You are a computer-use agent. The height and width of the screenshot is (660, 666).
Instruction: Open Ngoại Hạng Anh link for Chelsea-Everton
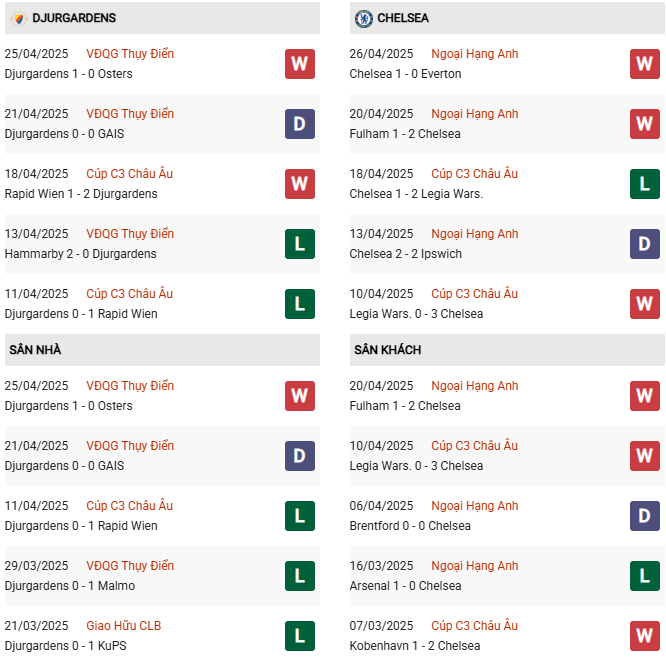coord(475,54)
